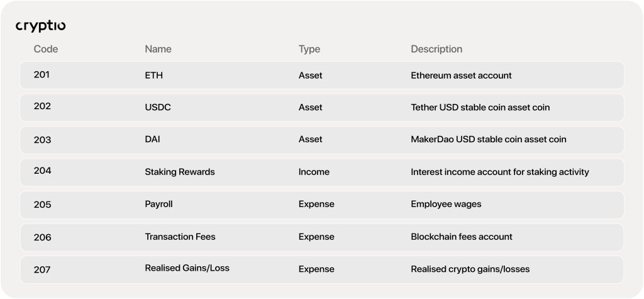Click the Cryptio logo

tap(40, 26)
